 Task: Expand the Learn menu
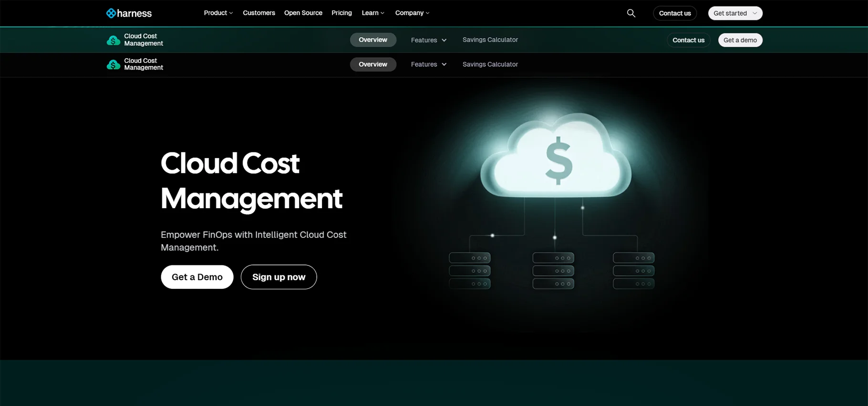tap(373, 13)
